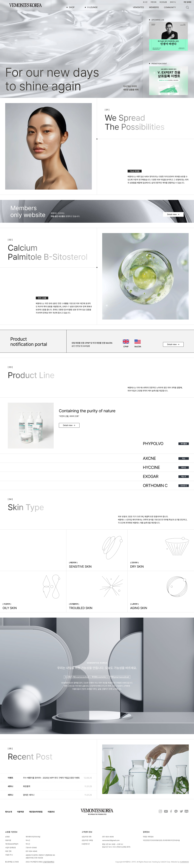Click the Facebook icon in footer
The height and width of the screenshot is (868, 194).
[x=171, y=811]
